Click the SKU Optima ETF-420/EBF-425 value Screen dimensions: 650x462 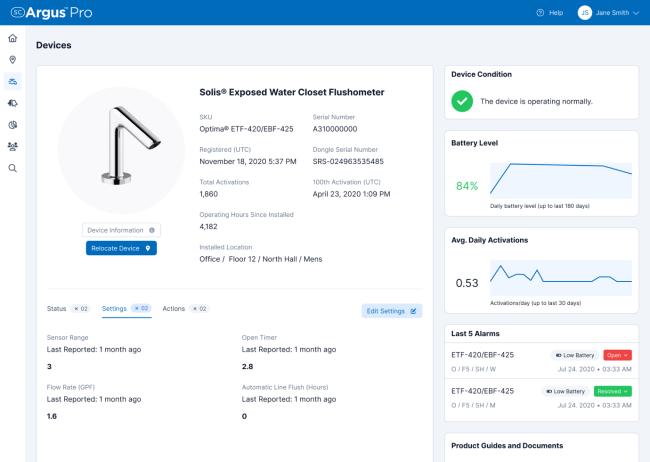pos(246,129)
